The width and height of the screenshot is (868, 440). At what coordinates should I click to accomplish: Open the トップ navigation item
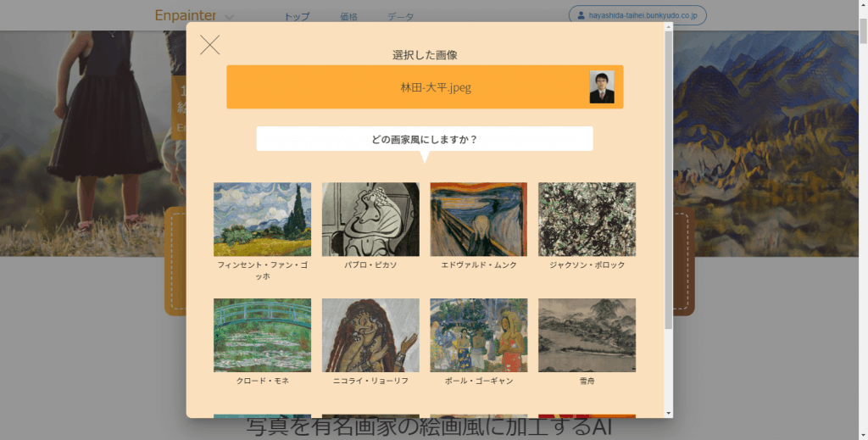click(x=297, y=17)
